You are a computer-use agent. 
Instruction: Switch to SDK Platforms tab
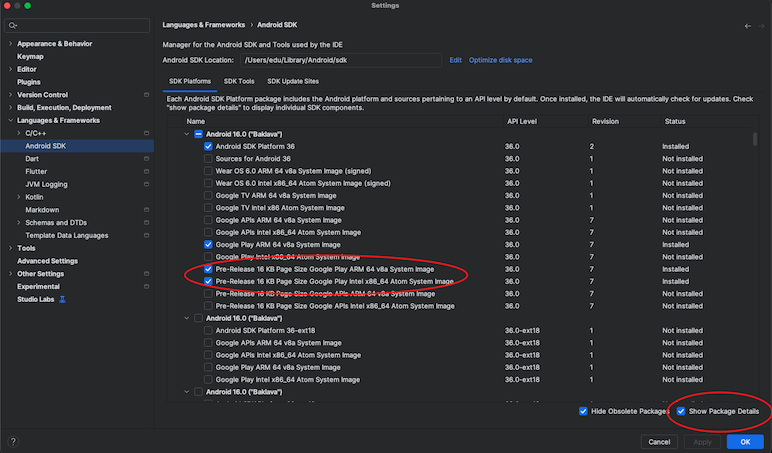click(x=190, y=81)
